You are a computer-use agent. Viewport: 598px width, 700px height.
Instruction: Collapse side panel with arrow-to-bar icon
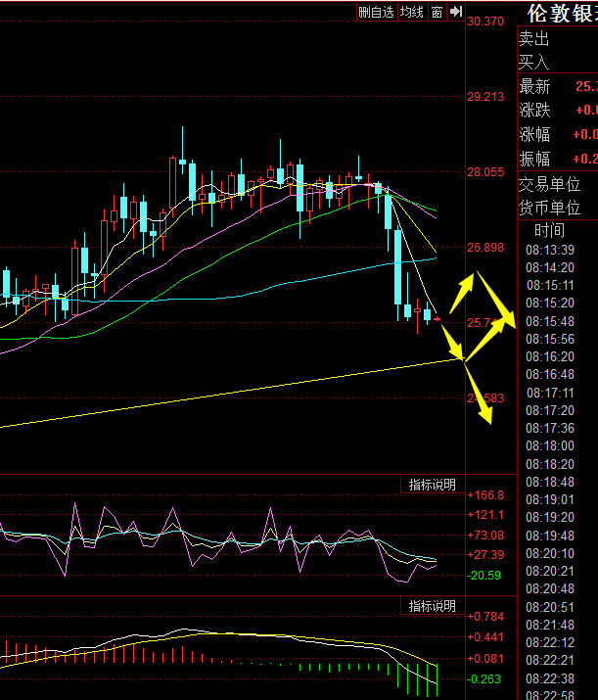[x=456, y=12]
